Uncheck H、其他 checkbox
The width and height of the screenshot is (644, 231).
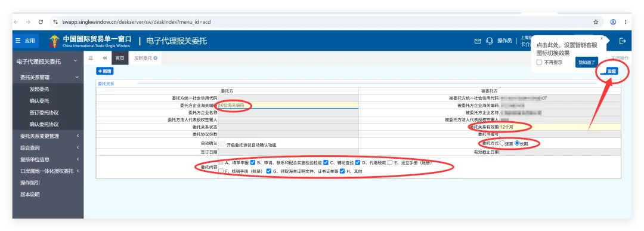click(x=342, y=171)
